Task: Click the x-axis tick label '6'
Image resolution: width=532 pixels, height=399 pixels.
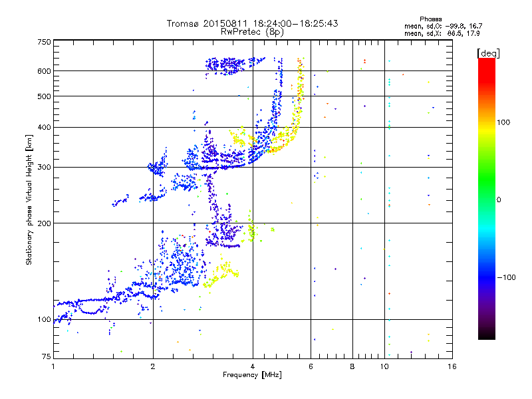Action: [x=311, y=366]
